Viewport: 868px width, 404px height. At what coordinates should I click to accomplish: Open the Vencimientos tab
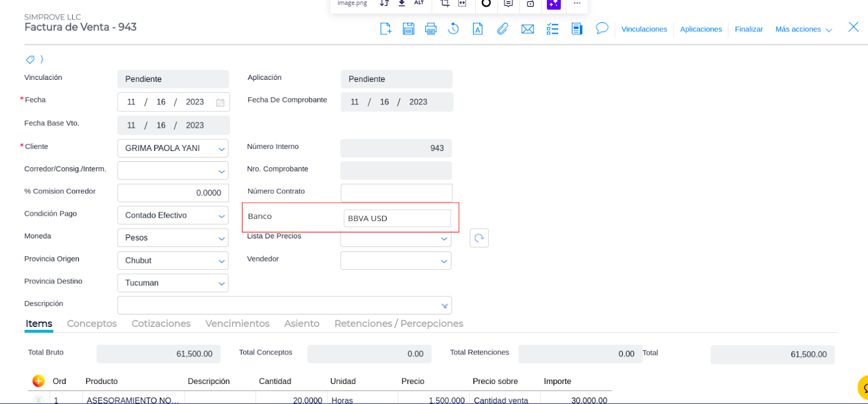point(237,324)
